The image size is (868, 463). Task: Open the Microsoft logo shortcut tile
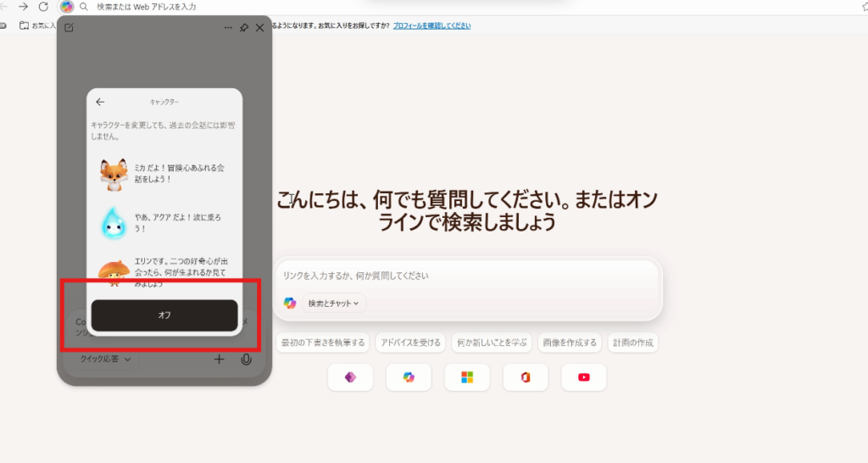tap(467, 377)
